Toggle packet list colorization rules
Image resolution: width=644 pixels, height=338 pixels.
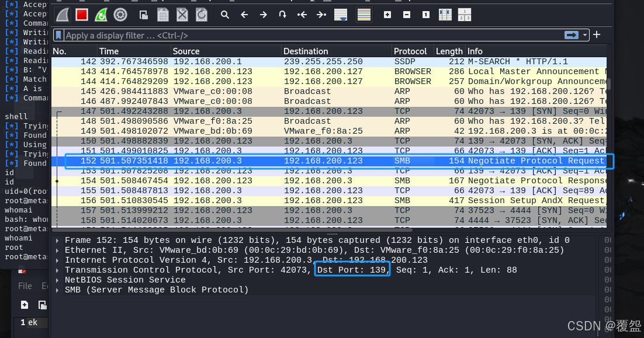pos(364,15)
